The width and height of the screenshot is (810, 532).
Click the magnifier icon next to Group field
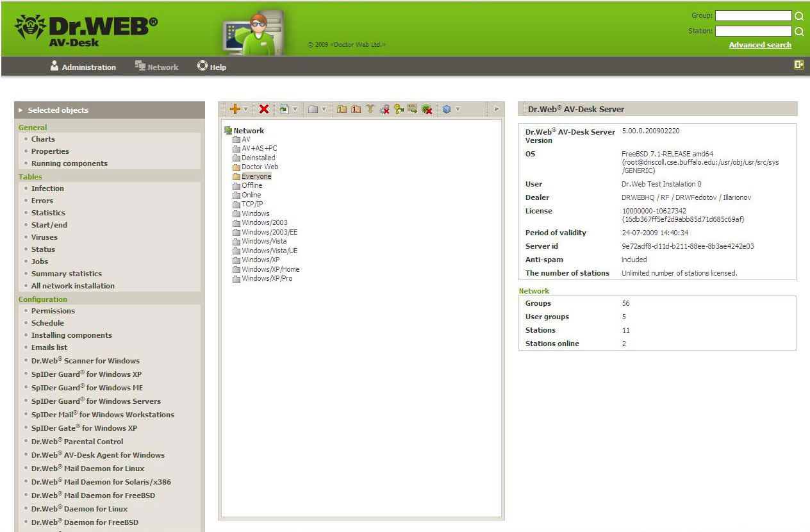pyautogui.click(x=799, y=16)
